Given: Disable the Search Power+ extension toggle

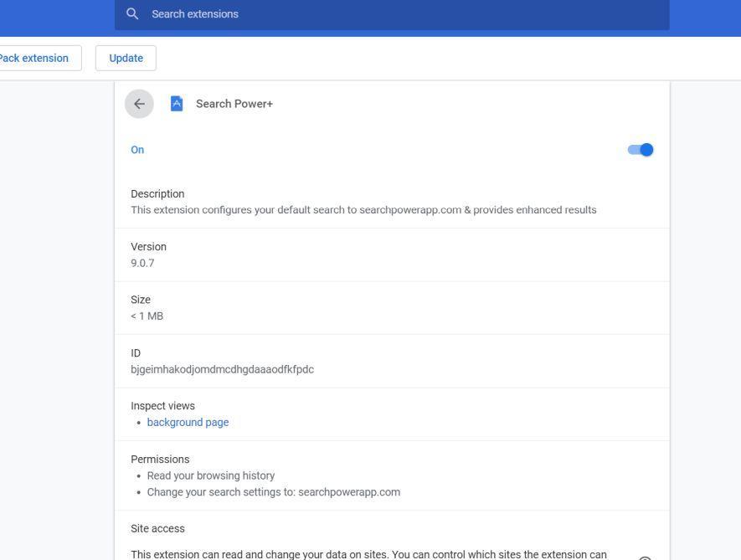Looking at the screenshot, I should tap(640, 149).
